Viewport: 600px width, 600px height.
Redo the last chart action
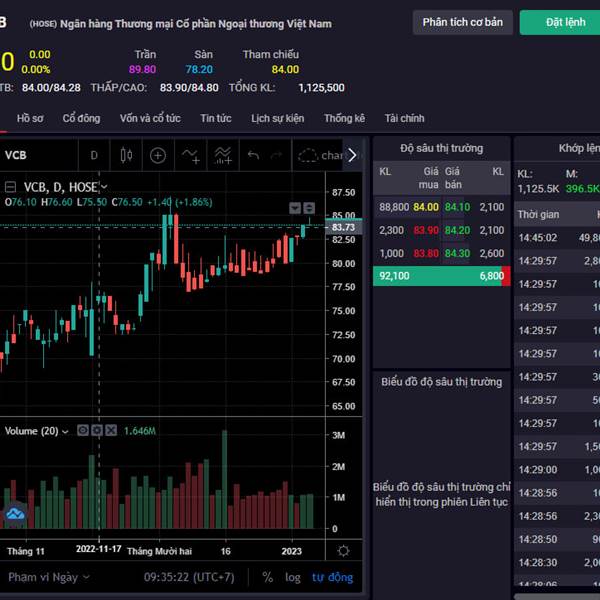coord(276,155)
